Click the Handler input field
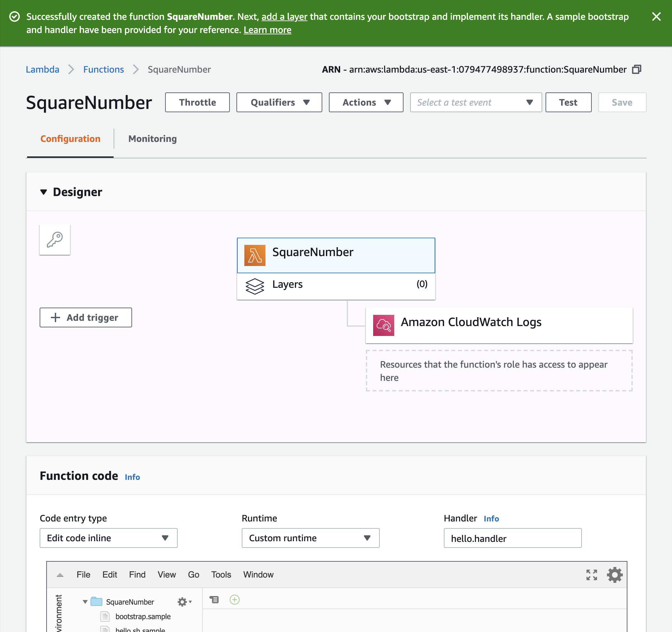 pos(512,538)
